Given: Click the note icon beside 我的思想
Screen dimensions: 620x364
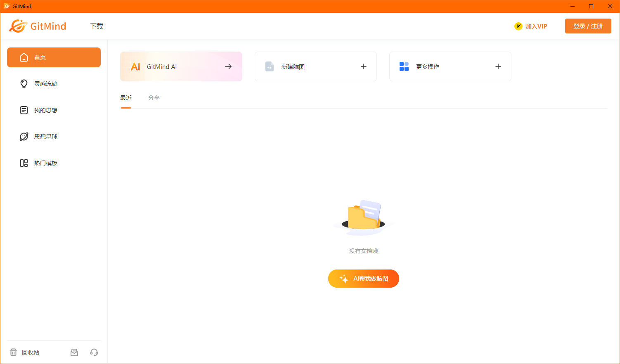Looking at the screenshot, I should [24, 110].
